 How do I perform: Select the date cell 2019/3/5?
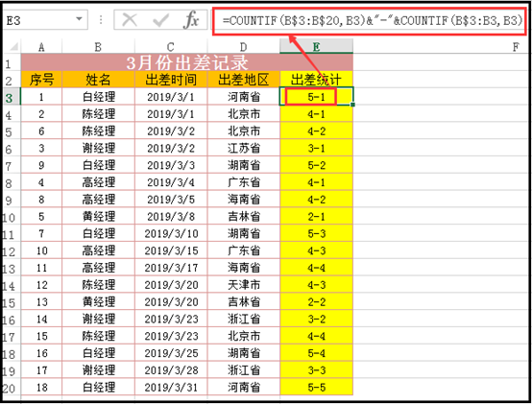tap(171, 200)
